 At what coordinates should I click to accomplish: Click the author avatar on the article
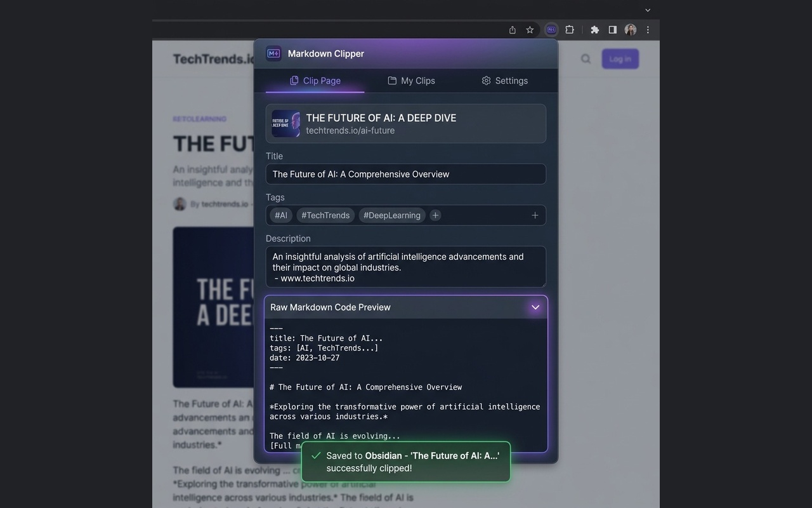click(x=180, y=204)
